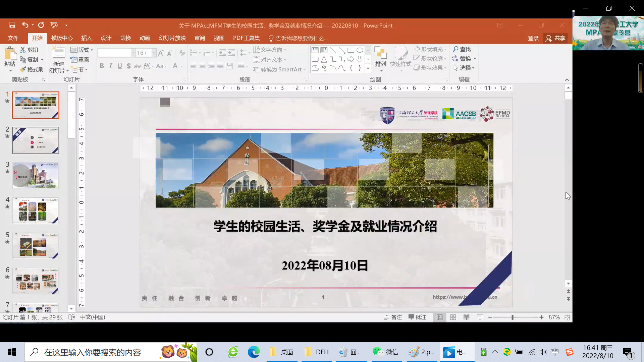Select slide 4 thumbnail
Screen dimensions: 644x362
tap(36, 210)
